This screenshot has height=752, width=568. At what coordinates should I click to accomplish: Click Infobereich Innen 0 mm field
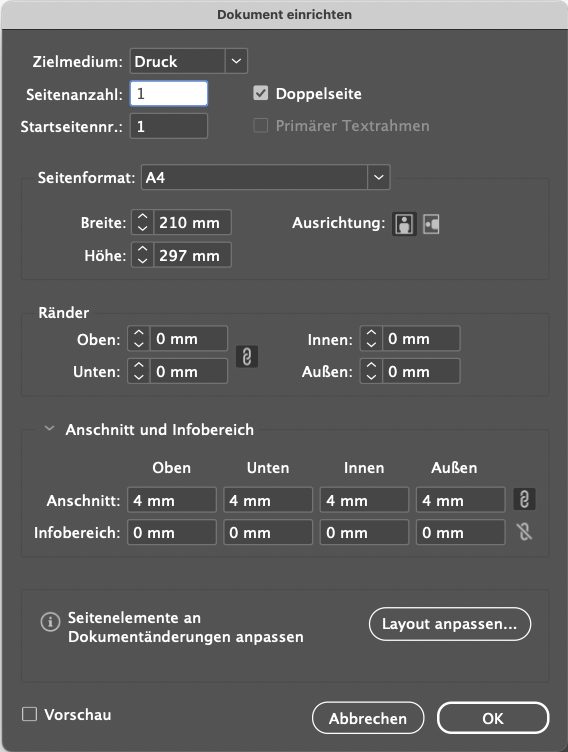click(365, 532)
